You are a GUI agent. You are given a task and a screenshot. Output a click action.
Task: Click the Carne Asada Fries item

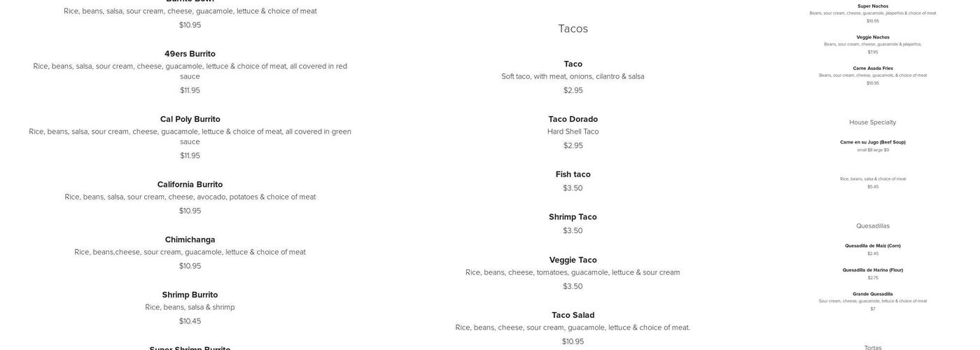click(872, 69)
